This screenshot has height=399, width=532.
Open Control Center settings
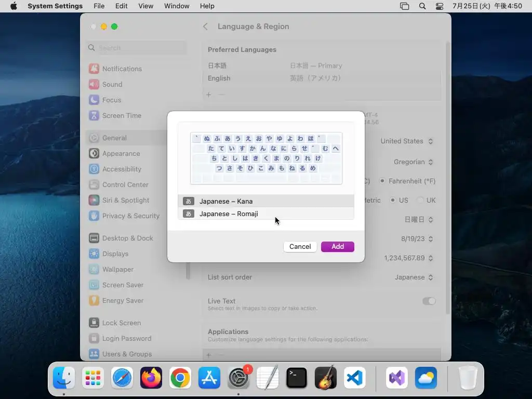pyautogui.click(x=125, y=185)
